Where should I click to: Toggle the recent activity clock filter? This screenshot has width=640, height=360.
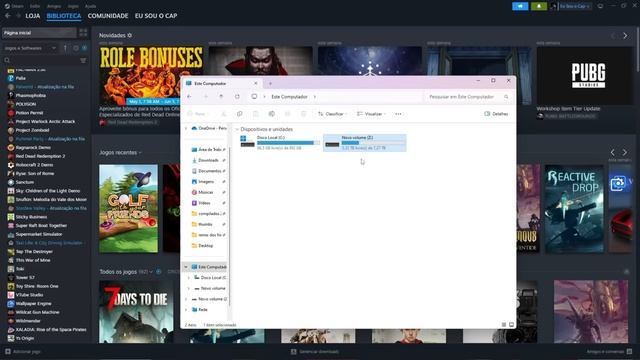point(76,48)
